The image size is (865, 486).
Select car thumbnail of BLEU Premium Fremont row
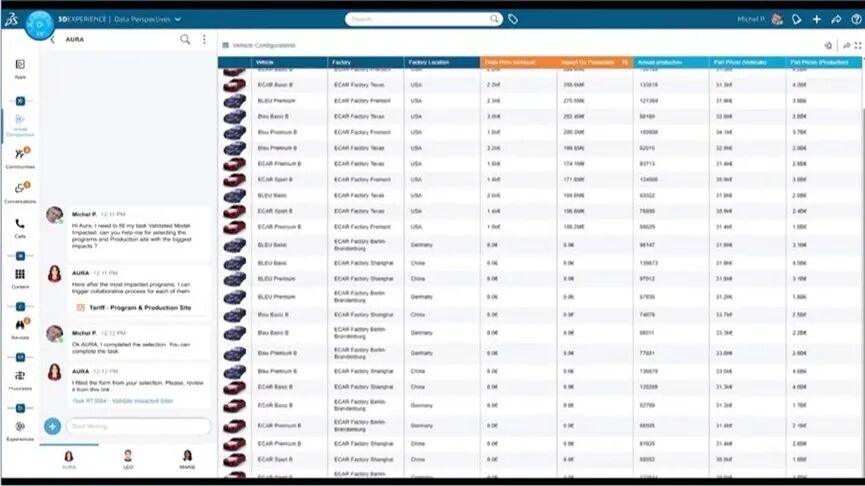(234, 101)
